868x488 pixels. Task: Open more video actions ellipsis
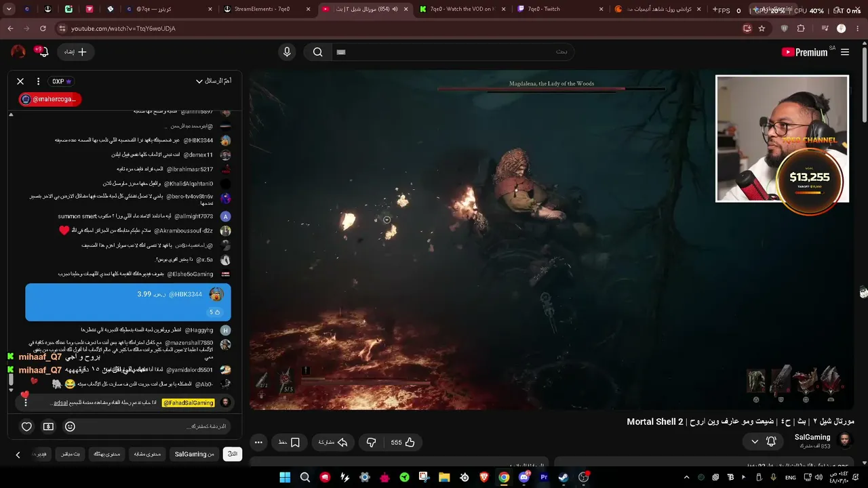pyautogui.click(x=258, y=443)
